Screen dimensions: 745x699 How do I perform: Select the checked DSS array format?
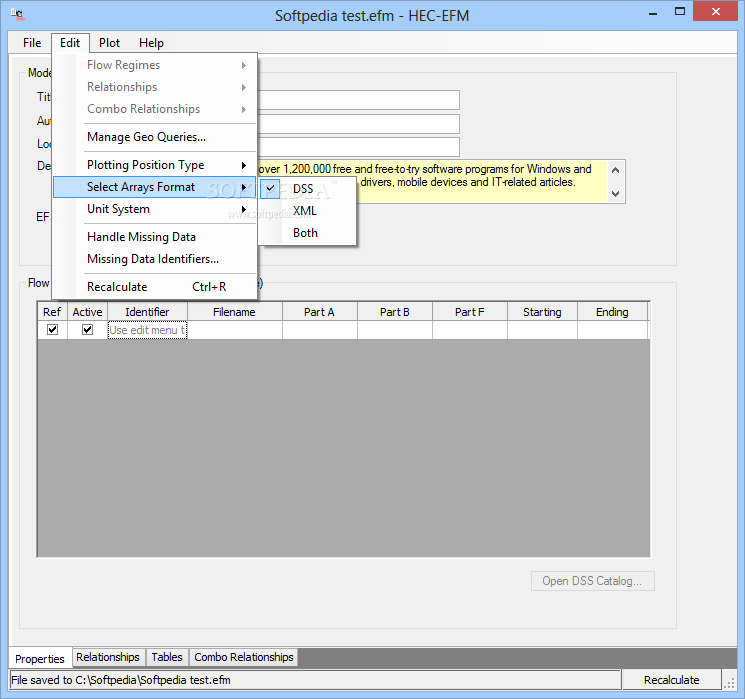[307, 189]
